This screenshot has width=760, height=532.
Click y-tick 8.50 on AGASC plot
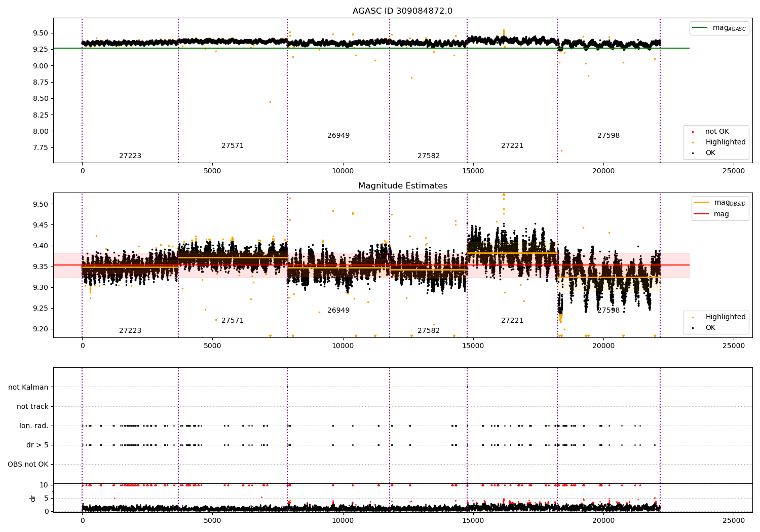40,99
